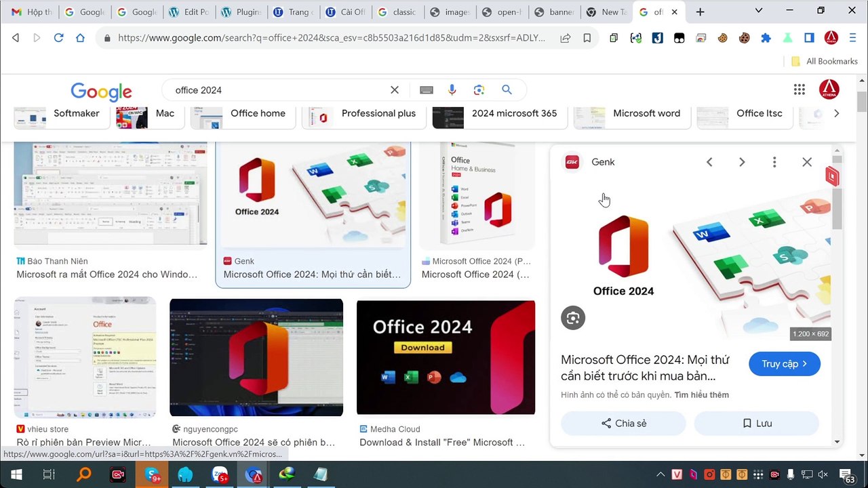The height and width of the screenshot is (488, 868).
Task: Open the preview title link in panel
Action: (645, 368)
